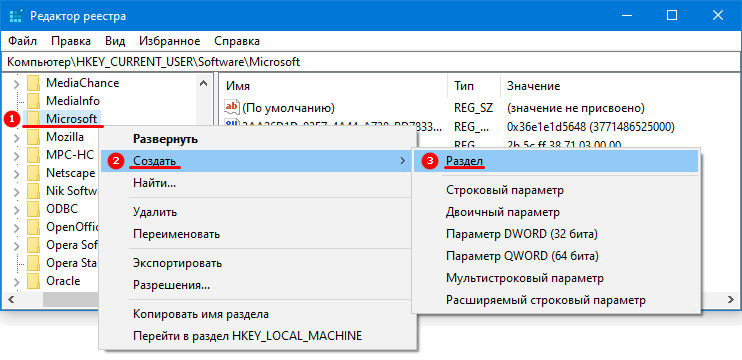Choose Перейти в раздел HKEY_LOCAL_MACHINE
Image resolution: width=742 pixels, height=360 pixels.
[x=258, y=336]
